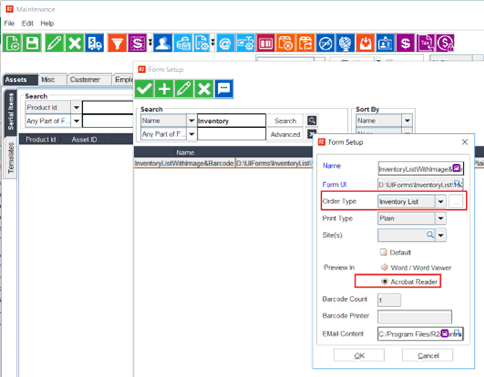
Task: Switch to the Assets tab
Action: tap(20, 80)
